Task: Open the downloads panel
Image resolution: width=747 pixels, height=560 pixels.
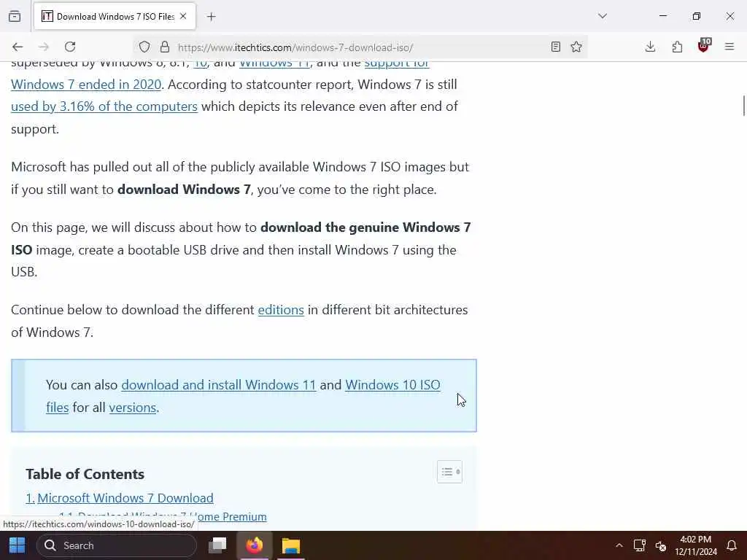Action: [650, 47]
